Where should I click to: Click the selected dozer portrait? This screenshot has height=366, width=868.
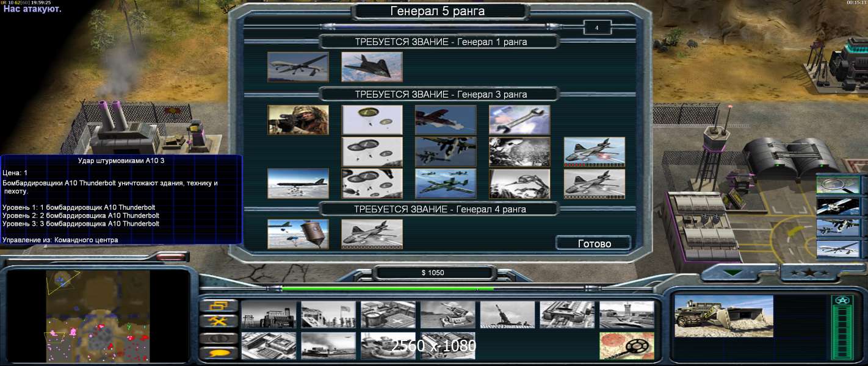pyautogui.click(x=724, y=317)
